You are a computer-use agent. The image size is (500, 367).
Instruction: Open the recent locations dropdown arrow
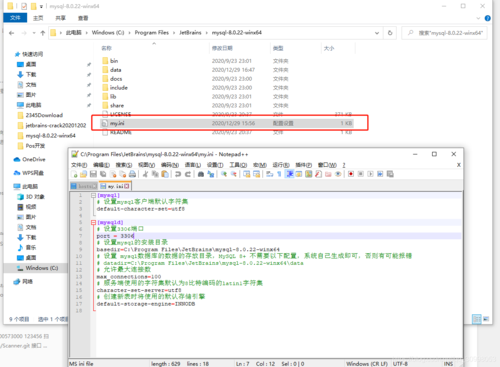coord(34,33)
